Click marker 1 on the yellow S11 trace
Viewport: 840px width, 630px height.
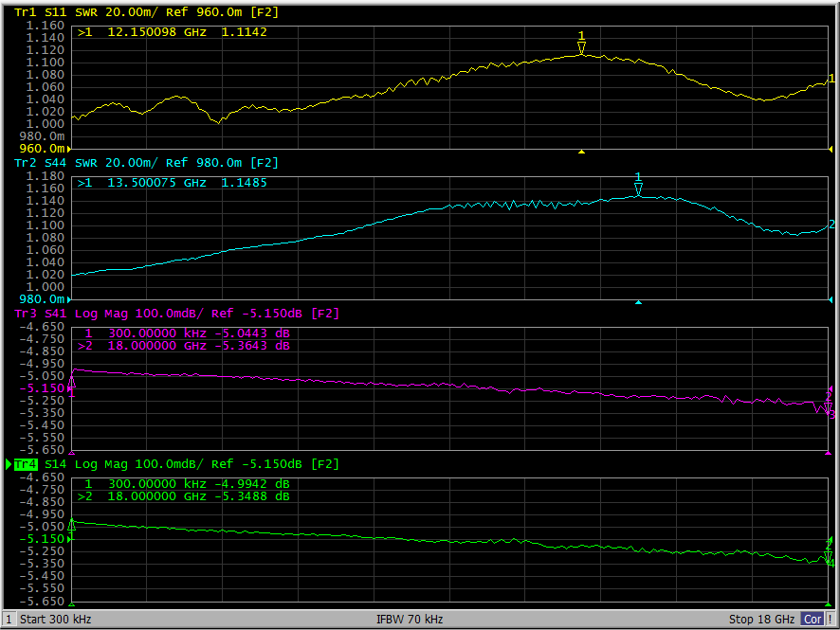[581, 47]
